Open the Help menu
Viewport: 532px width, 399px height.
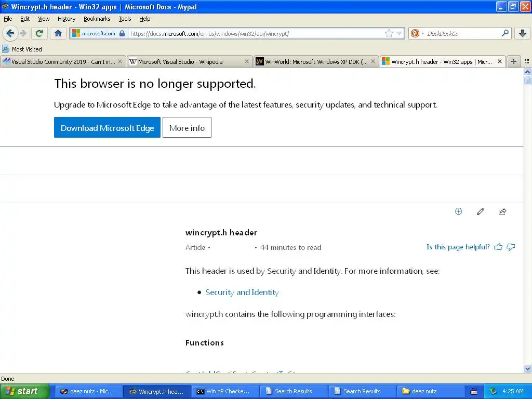point(145,19)
